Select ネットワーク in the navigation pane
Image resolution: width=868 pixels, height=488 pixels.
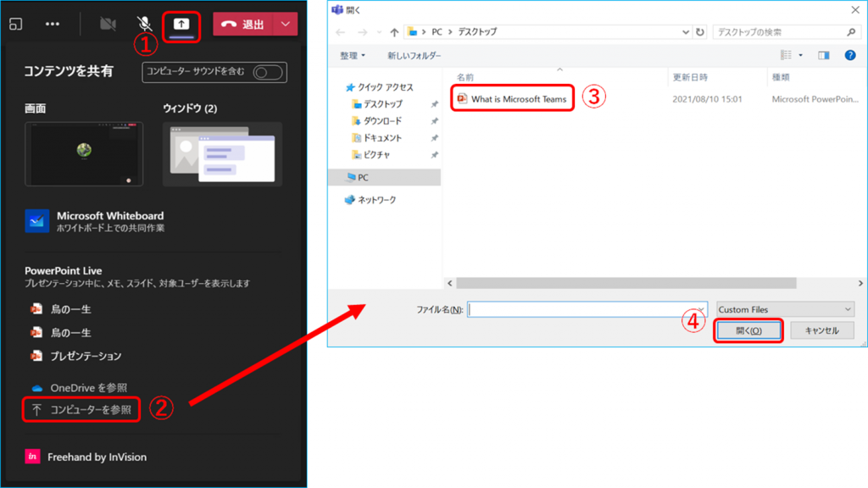click(x=376, y=200)
